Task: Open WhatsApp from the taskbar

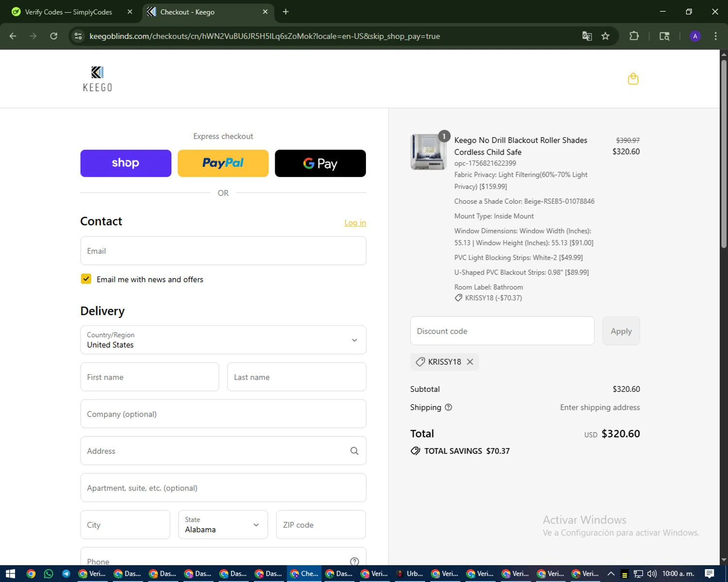Action: 49,574
